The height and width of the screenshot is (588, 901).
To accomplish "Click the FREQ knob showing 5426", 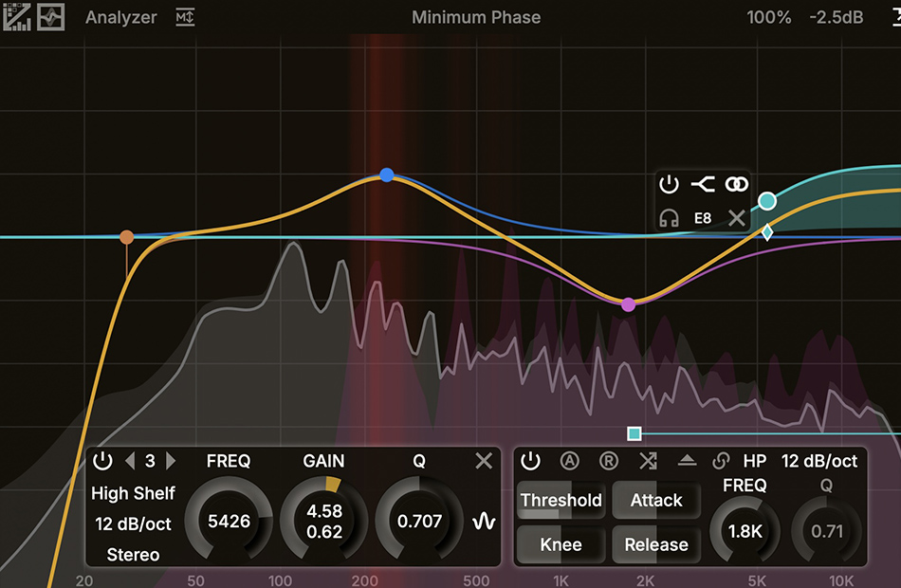I will pos(229,520).
